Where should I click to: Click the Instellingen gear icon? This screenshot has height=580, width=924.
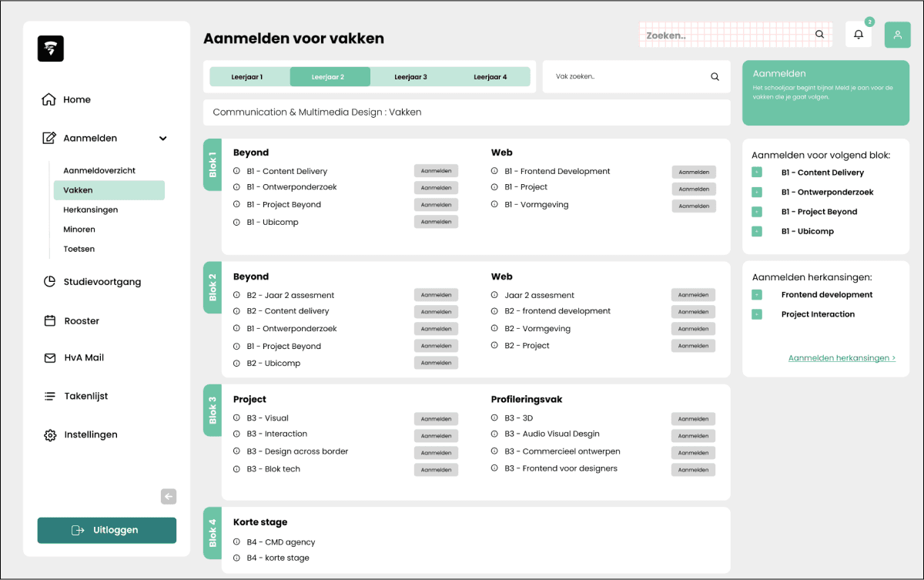click(x=50, y=435)
